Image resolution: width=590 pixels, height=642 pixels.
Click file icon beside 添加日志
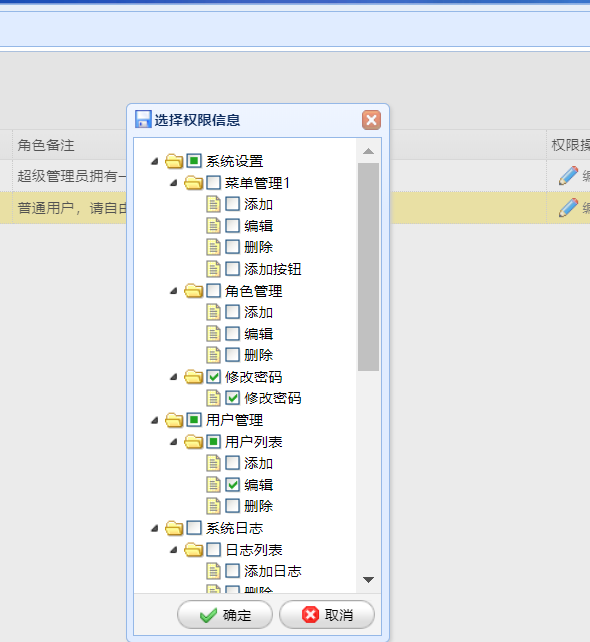(213, 571)
